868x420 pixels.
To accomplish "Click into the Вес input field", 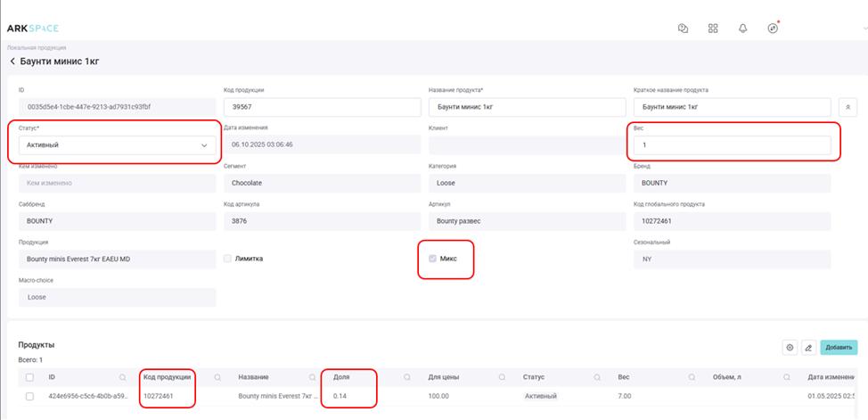I will pos(732,144).
